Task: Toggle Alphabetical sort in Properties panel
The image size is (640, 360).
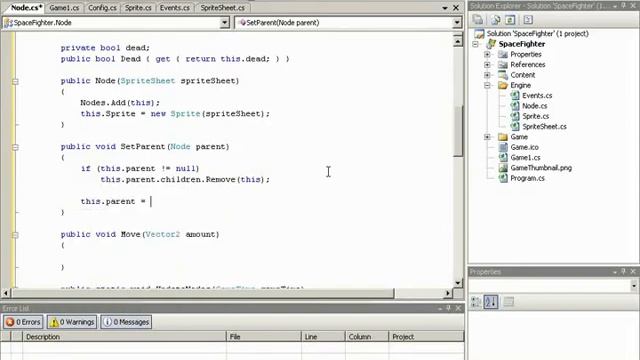Action: tap(491, 302)
